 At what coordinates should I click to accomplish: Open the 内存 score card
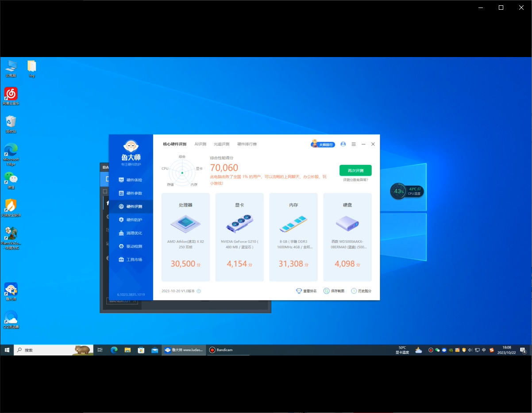point(293,237)
